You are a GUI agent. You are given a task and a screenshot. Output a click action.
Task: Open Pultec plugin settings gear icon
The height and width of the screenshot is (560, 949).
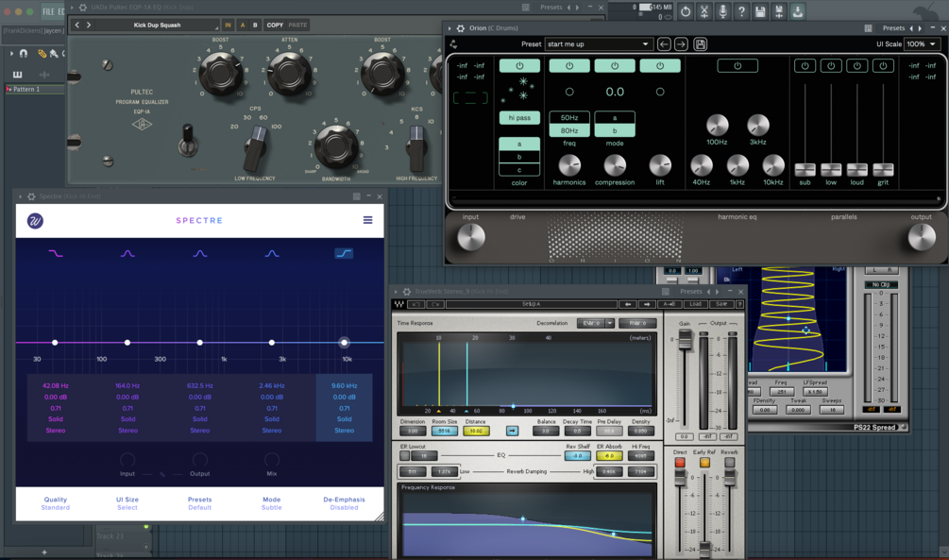83,8
